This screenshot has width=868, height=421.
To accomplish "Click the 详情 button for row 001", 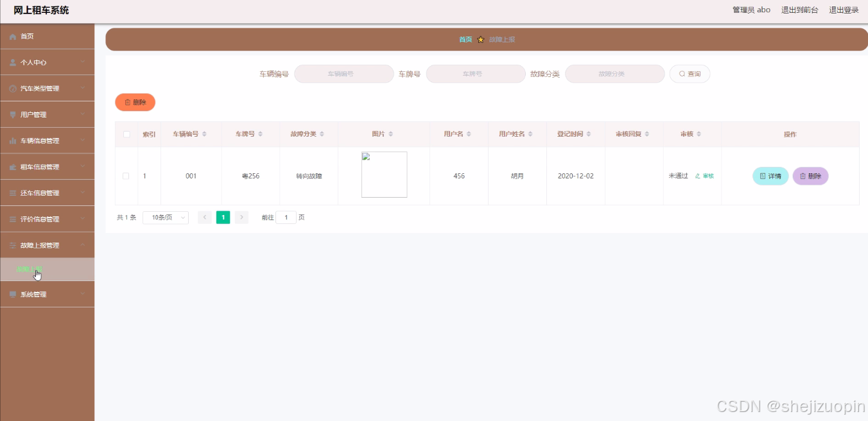I will click(770, 176).
